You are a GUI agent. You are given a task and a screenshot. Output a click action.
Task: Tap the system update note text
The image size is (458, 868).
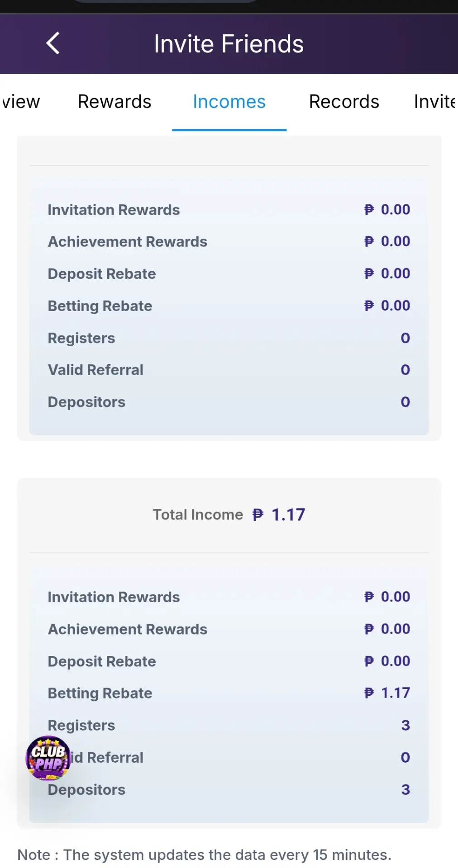click(204, 855)
